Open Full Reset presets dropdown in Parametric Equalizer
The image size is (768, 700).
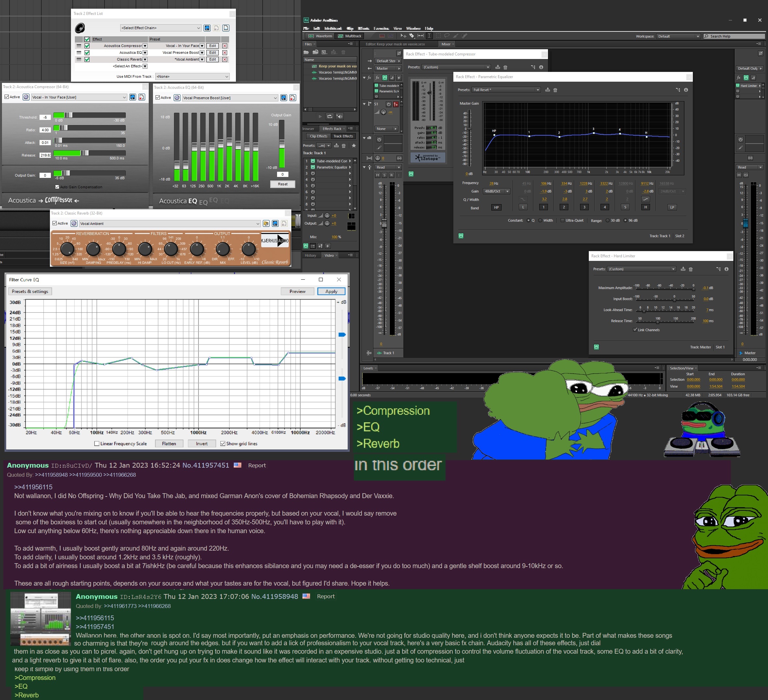pyautogui.click(x=506, y=90)
